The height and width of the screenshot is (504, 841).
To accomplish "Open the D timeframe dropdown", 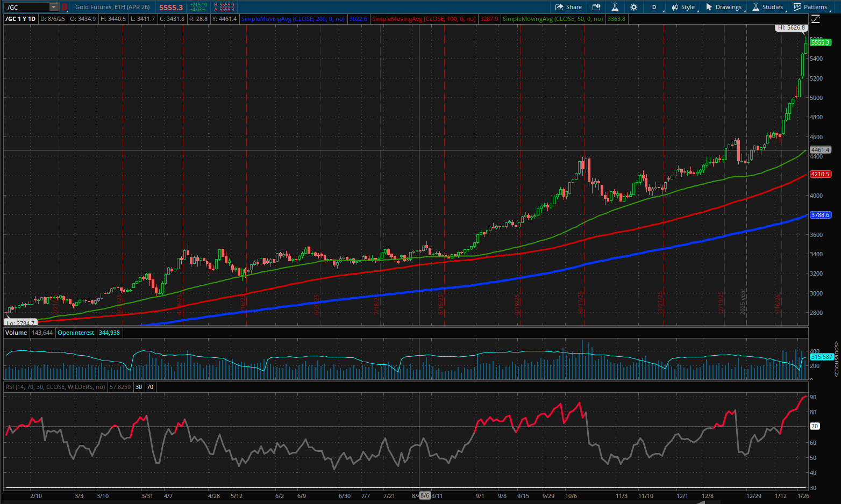I will 654,7.
